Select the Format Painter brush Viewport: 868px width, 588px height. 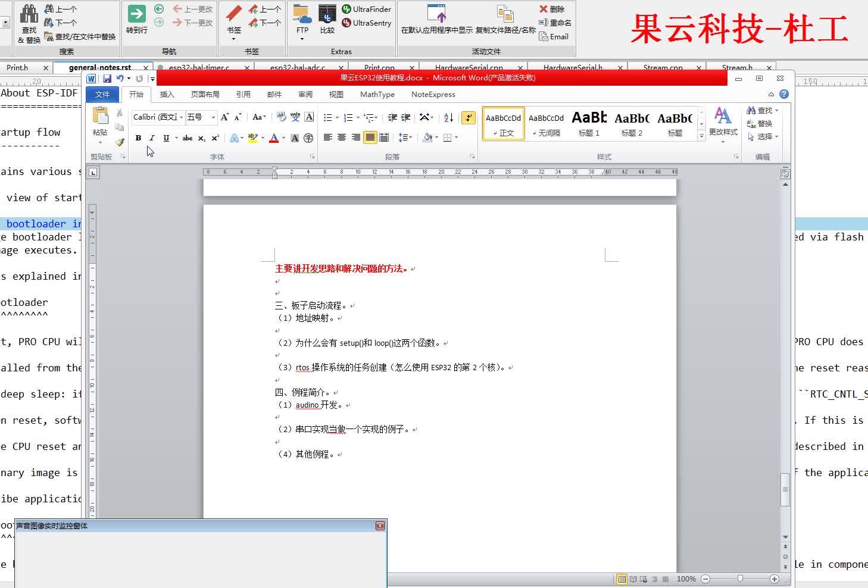[119, 141]
